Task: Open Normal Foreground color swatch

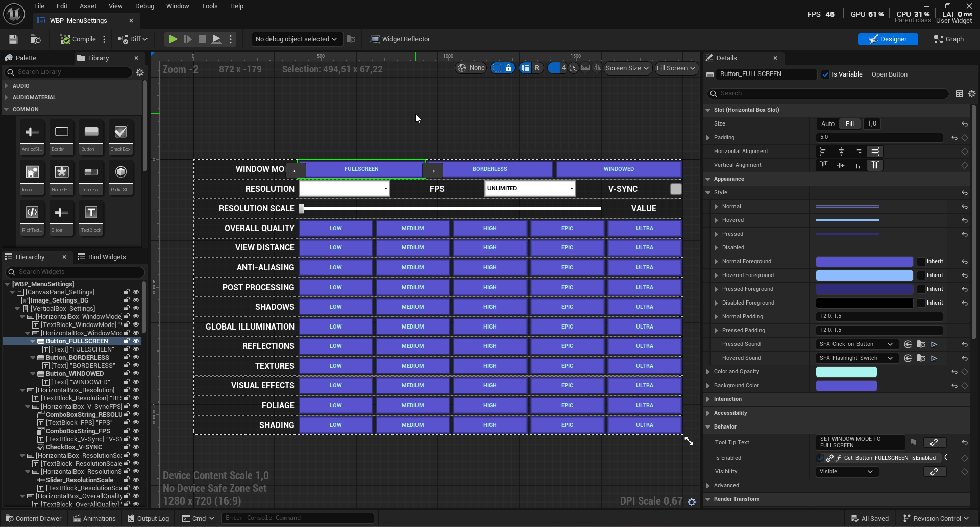Action: (864, 262)
